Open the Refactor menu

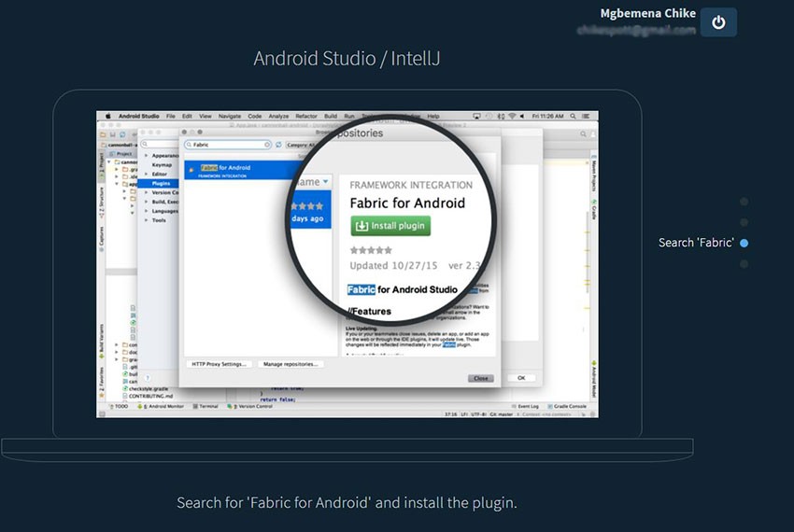[305, 116]
